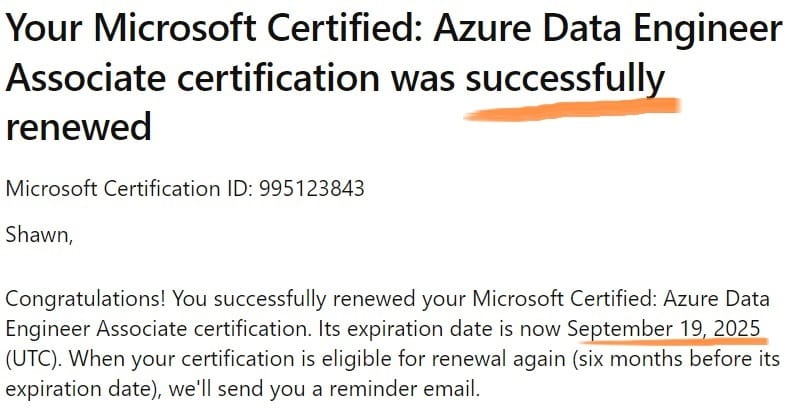Image resolution: width=789 pixels, height=411 pixels.
Task: Click the orange brush stroke under the heading
Action: [572, 110]
